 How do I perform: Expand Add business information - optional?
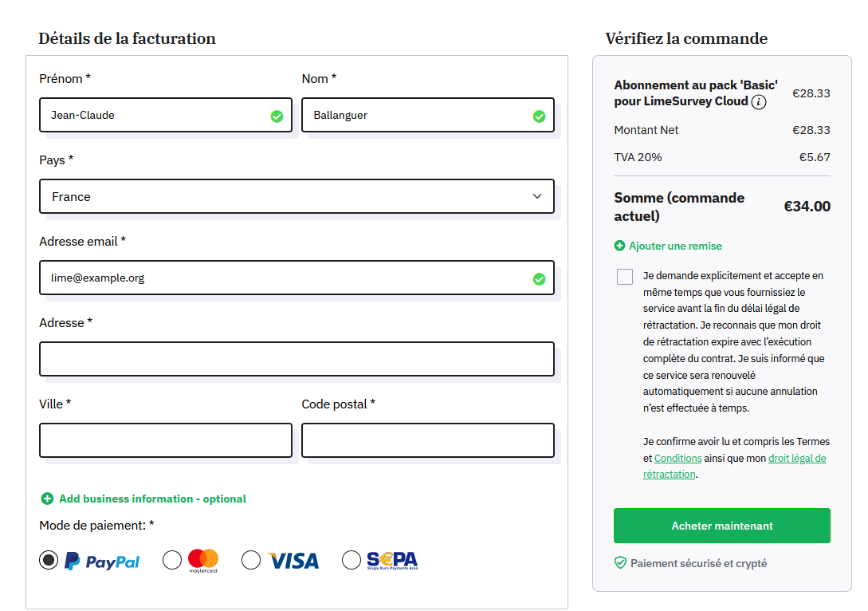point(152,499)
